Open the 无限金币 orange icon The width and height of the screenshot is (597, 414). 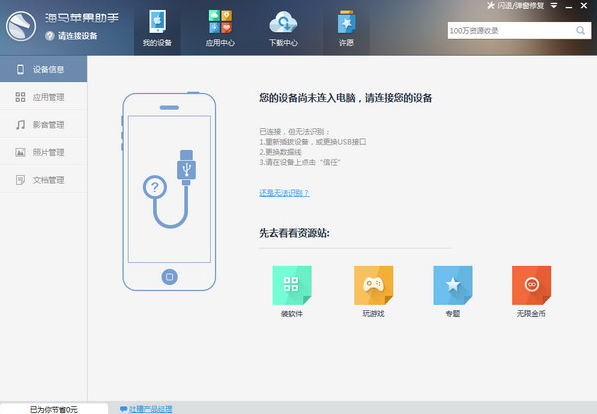pos(532,285)
